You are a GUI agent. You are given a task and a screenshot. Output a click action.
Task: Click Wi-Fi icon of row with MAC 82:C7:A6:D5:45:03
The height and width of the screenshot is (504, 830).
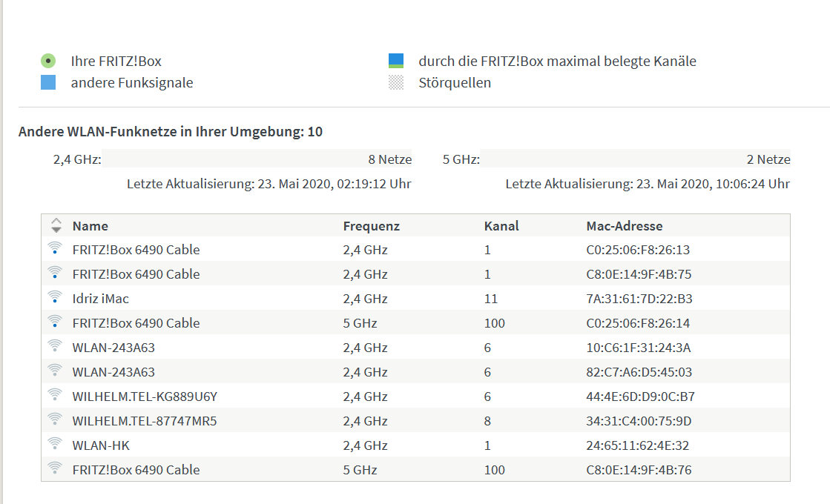(54, 371)
